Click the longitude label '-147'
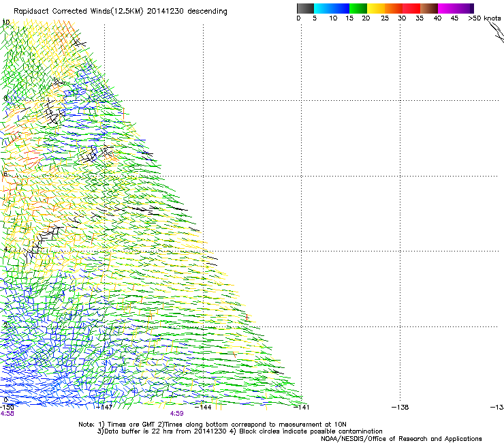This screenshot has height=443, width=504. pyautogui.click(x=104, y=407)
